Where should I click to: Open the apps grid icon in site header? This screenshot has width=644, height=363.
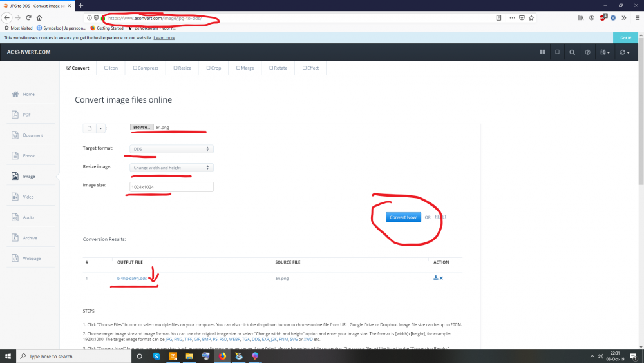542,52
